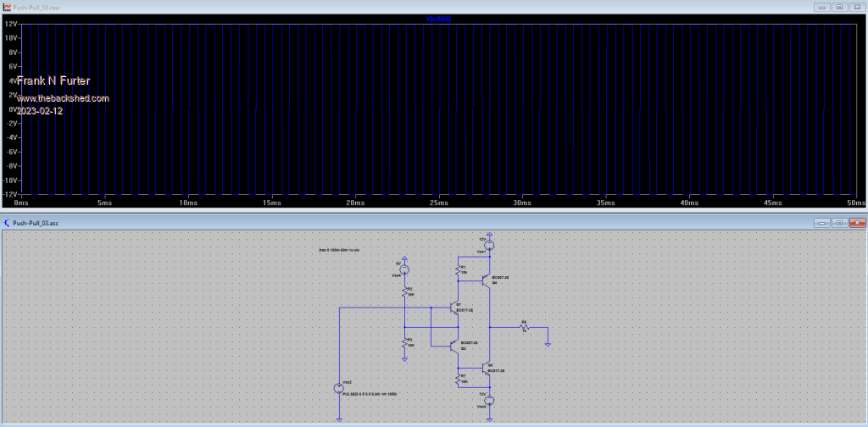The image size is (868, 427).
Task: Select the Vcc2 pulse source symbol
Action: click(x=338, y=388)
